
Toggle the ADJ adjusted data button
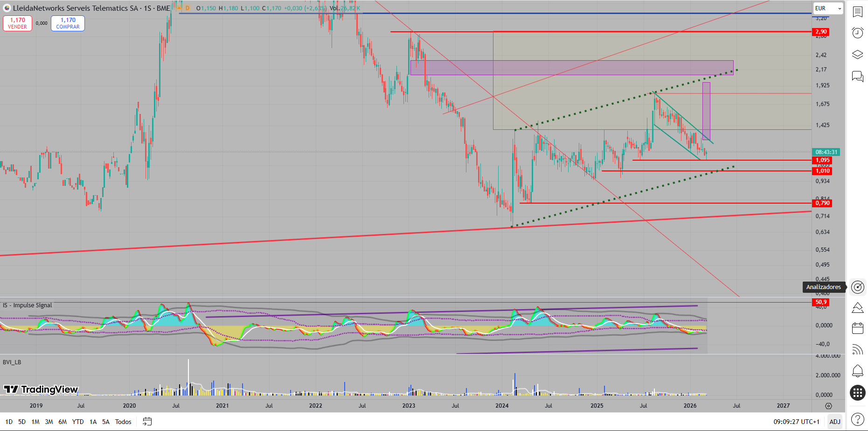(834, 422)
